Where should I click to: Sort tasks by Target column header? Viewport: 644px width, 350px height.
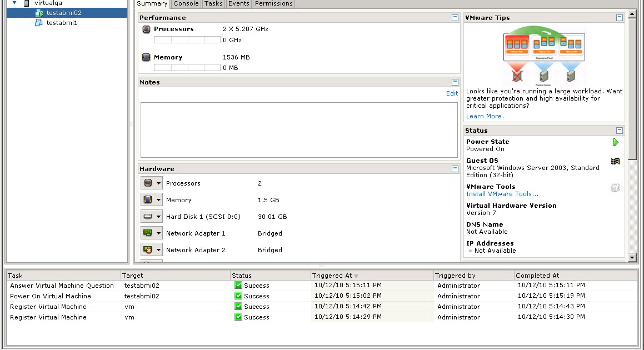click(x=176, y=275)
